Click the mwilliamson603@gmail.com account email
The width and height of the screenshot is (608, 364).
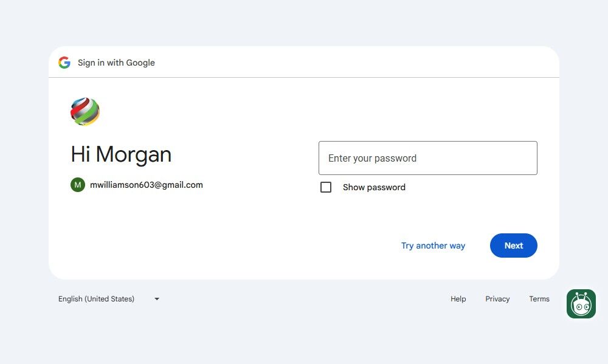click(x=147, y=185)
